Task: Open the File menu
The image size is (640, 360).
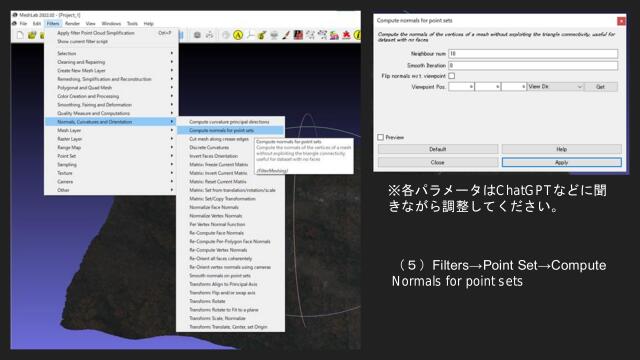Action: (23, 24)
